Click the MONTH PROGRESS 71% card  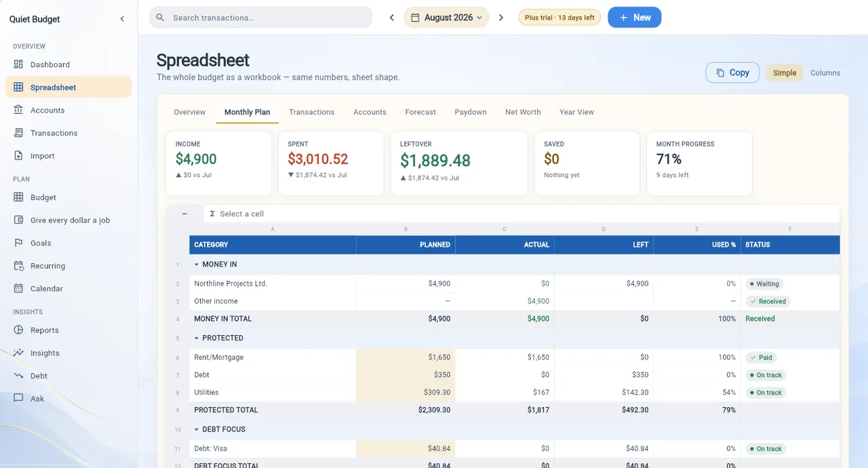tap(699, 163)
